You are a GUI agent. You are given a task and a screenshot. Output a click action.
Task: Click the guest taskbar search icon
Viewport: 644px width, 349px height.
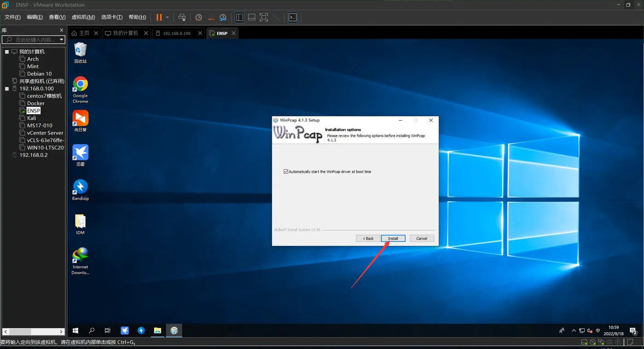coord(92,331)
